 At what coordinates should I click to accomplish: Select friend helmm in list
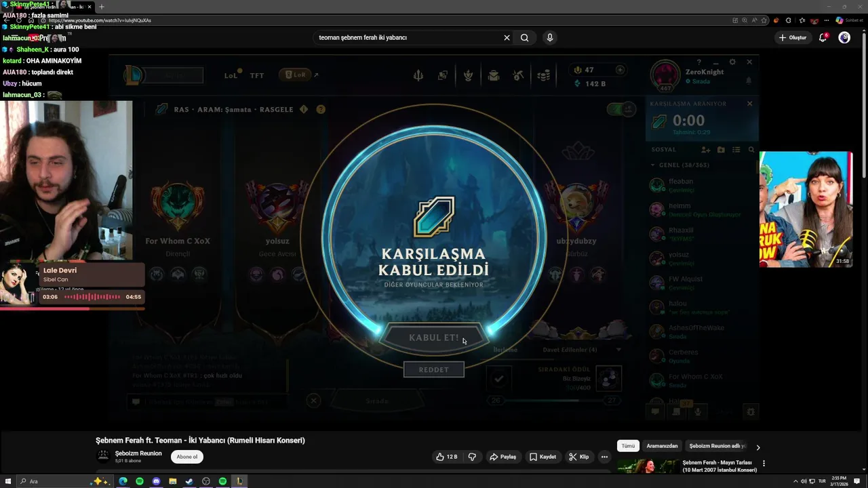click(702, 209)
